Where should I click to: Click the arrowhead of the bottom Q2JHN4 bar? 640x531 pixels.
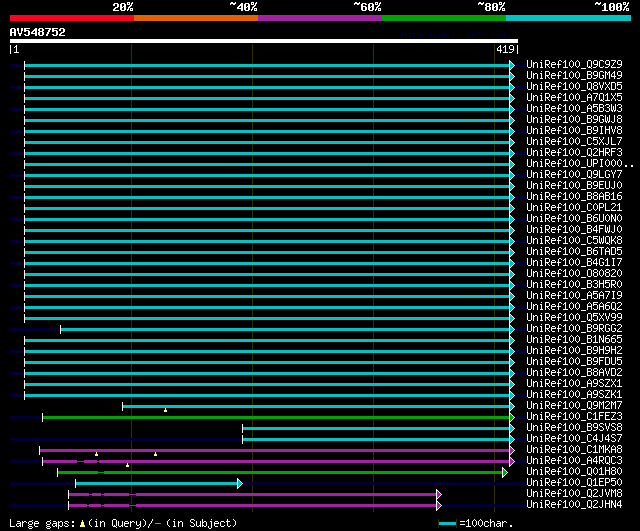(x=438, y=505)
